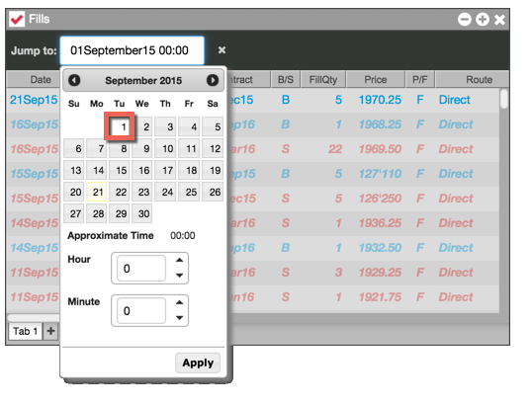Apply the selected date and time
The height and width of the screenshot is (405, 532).
(198, 363)
